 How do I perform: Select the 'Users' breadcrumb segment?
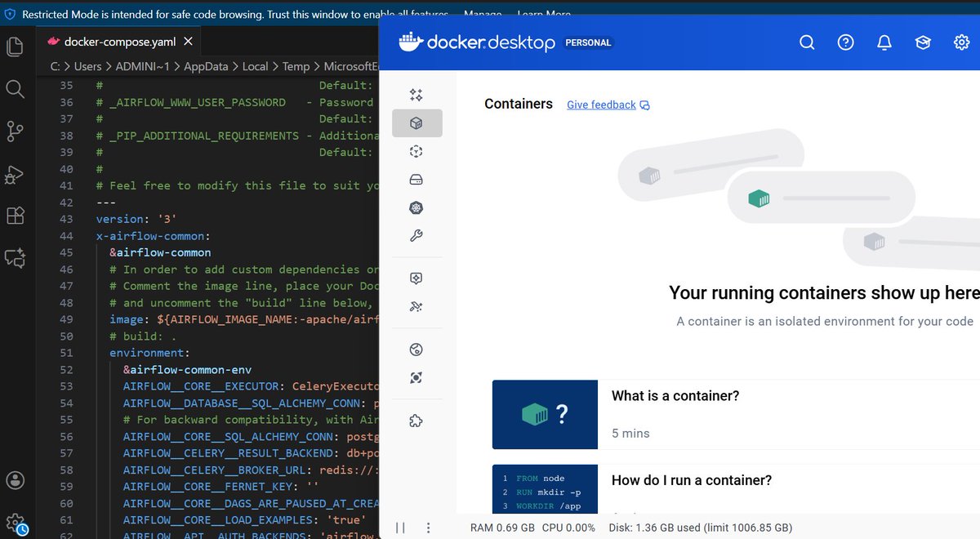pyautogui.click(x=88, y=66)
